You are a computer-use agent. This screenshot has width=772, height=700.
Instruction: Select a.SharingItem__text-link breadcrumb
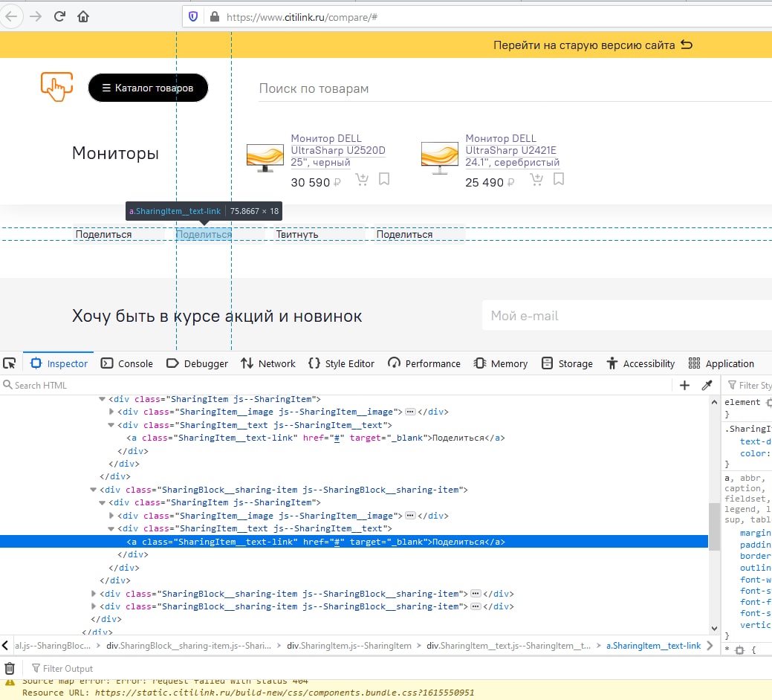click(x=653, y=645)
